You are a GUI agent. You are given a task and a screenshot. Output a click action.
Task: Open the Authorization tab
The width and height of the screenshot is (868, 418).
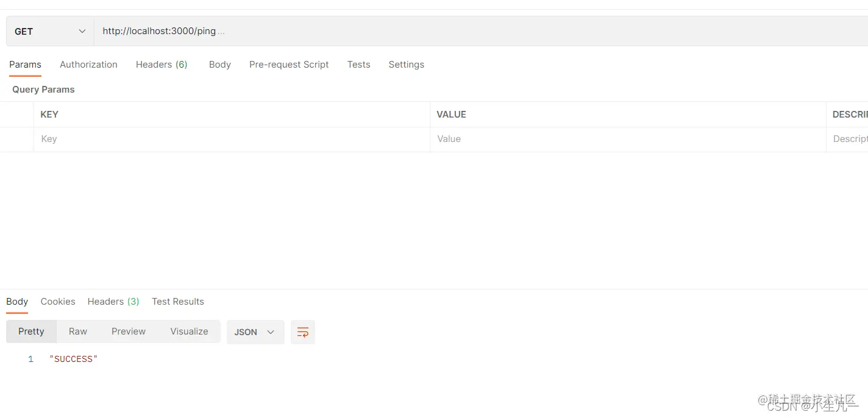click(88, 65)
